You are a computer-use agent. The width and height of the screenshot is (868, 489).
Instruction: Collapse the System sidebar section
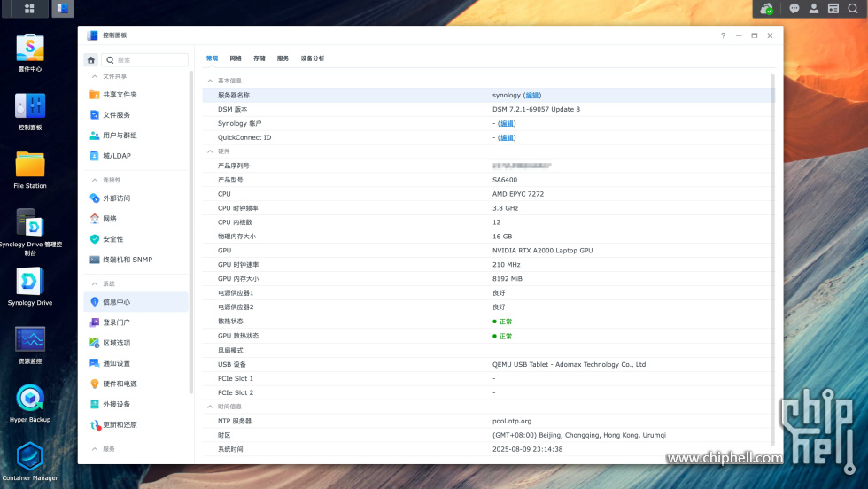pos(95,283)
